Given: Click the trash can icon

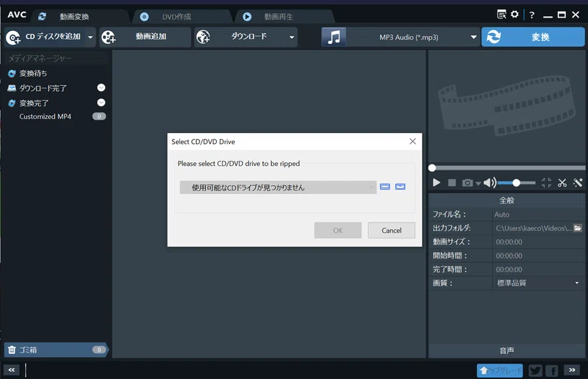Looking at the screenshot, I should tap(12, 350).
